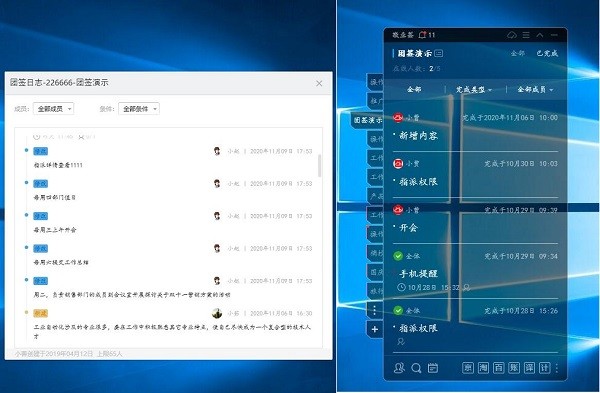Click the square shortcut icon between 账 and 计

529,368
